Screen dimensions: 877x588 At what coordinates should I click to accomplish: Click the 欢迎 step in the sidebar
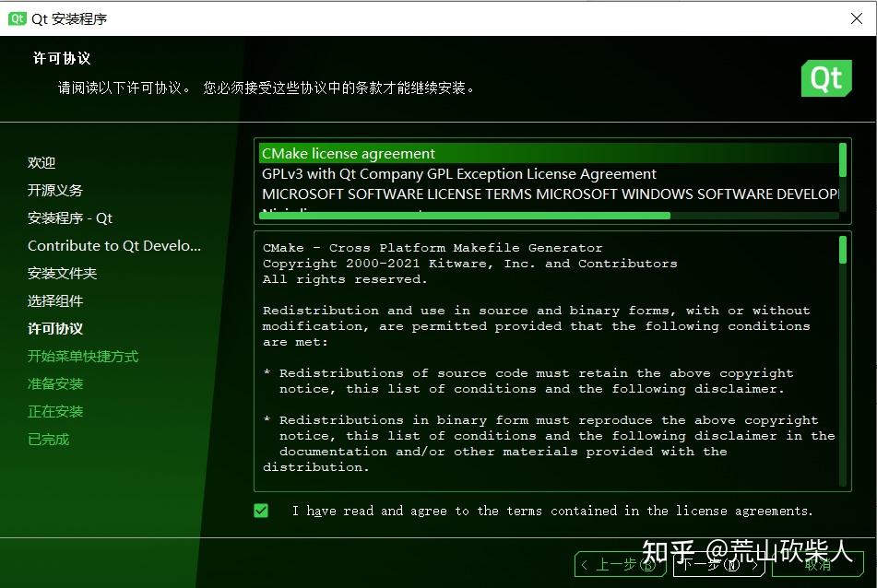[41, 162]
